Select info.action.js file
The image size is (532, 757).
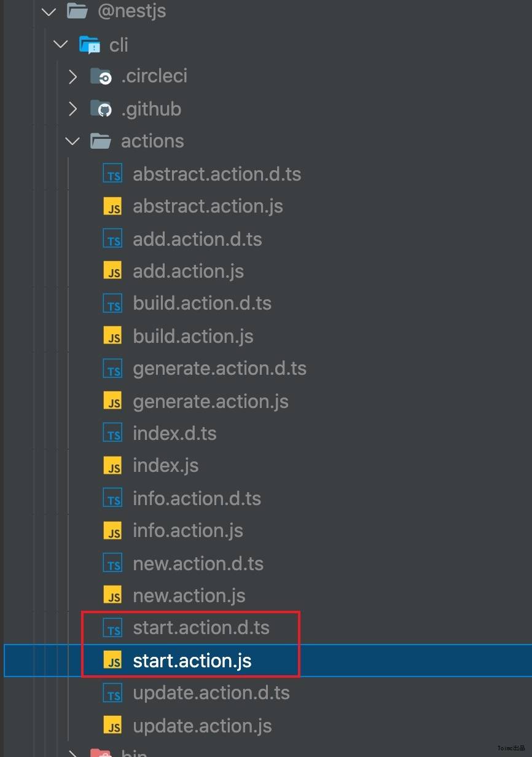188,530
